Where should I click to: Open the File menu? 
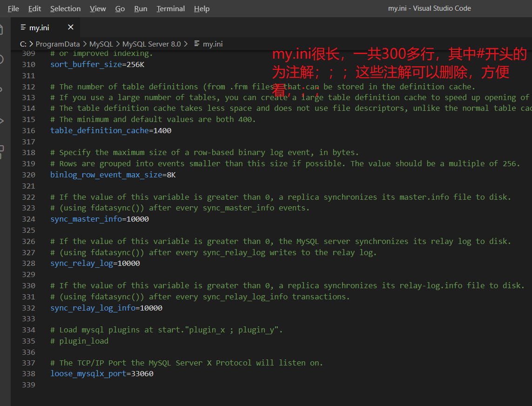(13, 8)
